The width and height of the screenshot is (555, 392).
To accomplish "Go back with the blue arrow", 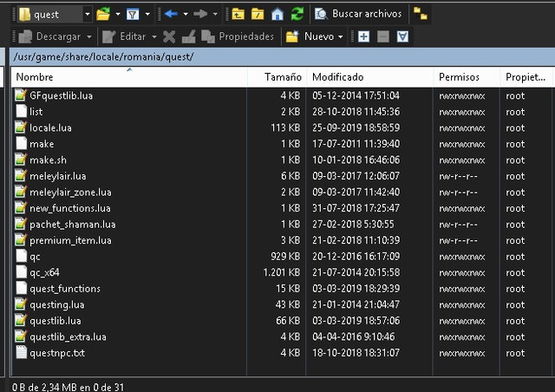I will click(x=172, y=14).
